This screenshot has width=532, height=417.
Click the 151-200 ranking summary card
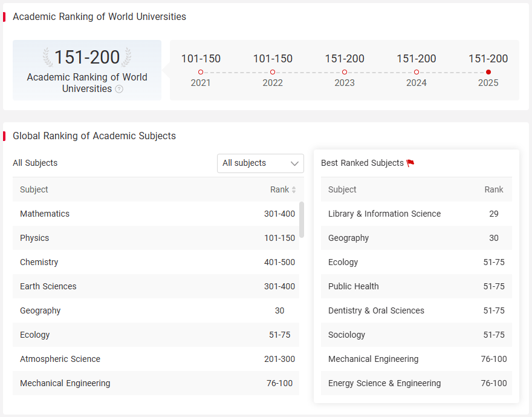87,70
